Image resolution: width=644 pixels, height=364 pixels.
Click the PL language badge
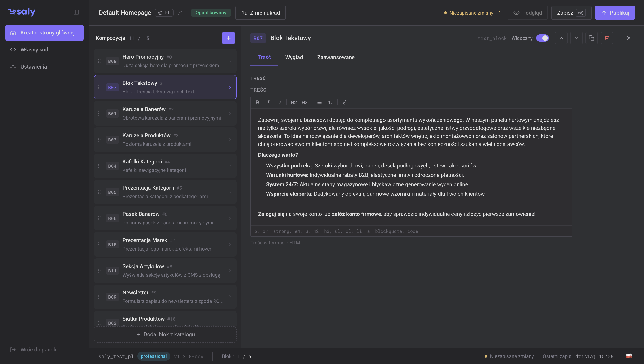(164, 13)
